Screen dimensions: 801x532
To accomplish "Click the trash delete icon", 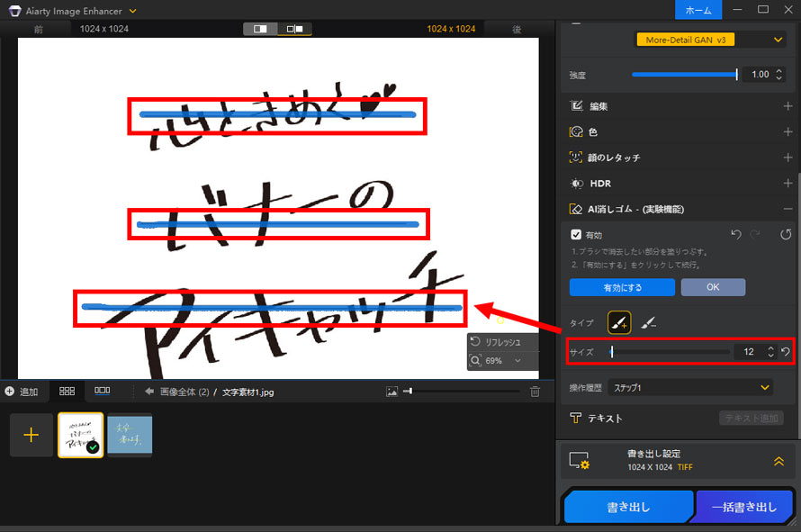I will pyautogui.click(x=535, y=392).
